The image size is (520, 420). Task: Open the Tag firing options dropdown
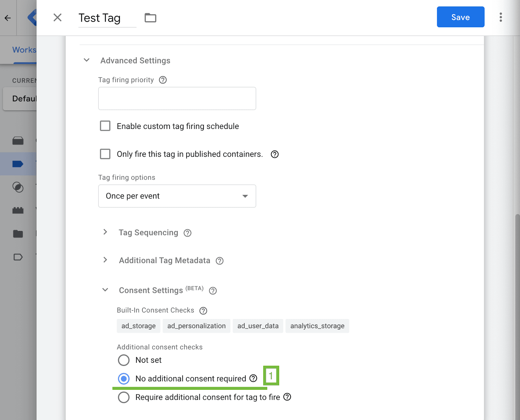[x=177, y=196]
